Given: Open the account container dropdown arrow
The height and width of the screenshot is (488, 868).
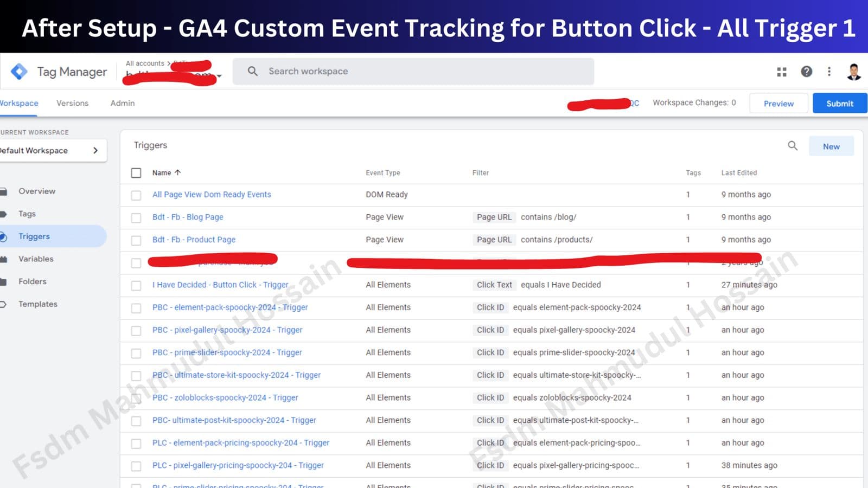Looking at the screenshot, I should click(219, 76).
